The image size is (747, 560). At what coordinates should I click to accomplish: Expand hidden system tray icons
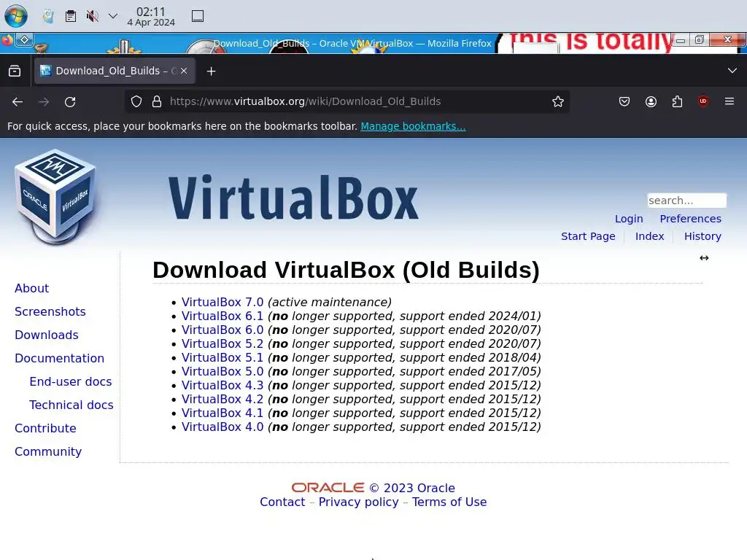click(x=113, y=16)
